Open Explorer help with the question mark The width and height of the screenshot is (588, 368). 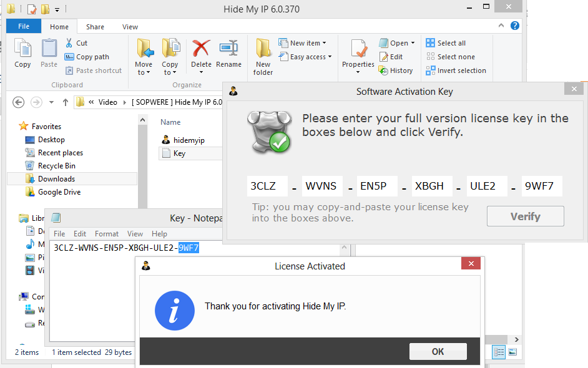[x=515, y=26]
